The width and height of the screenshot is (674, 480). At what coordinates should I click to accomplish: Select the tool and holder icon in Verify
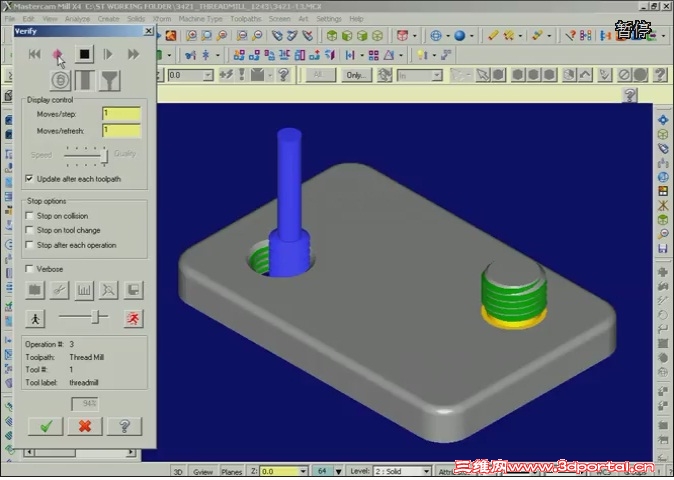coord(110,80)
